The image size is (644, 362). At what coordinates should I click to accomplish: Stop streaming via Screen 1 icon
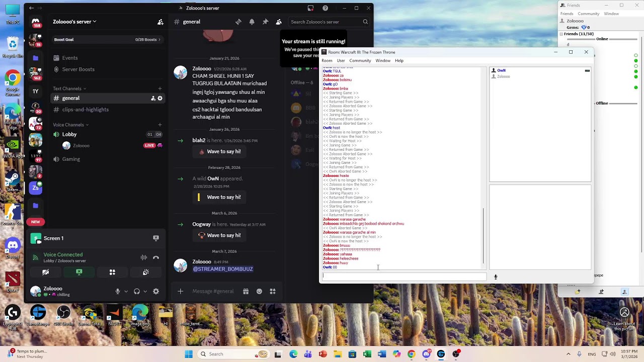(x=156, y=238)
